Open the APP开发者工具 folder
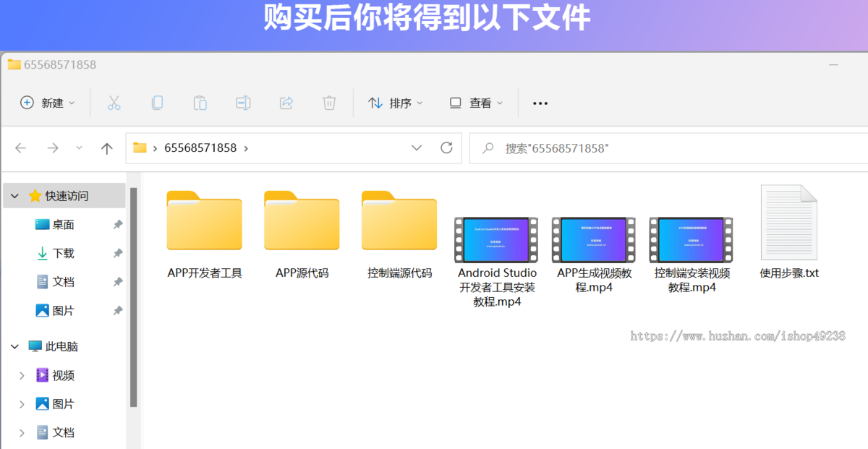This screenshot has width=868, height=449. (205, 235)
